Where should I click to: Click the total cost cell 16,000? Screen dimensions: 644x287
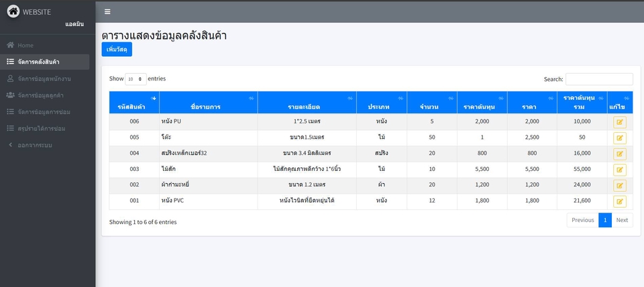582,153
